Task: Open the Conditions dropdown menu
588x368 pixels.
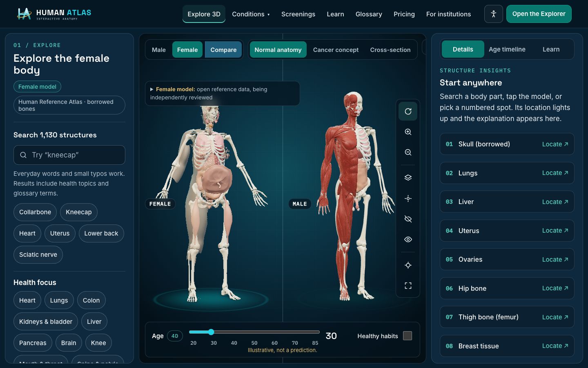Action: [x=251, y=14]
